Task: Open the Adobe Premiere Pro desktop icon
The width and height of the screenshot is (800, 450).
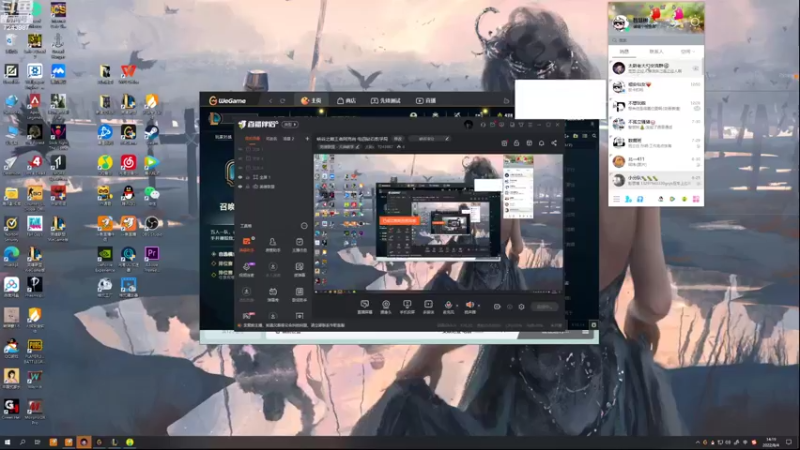Action: point(152,254)
